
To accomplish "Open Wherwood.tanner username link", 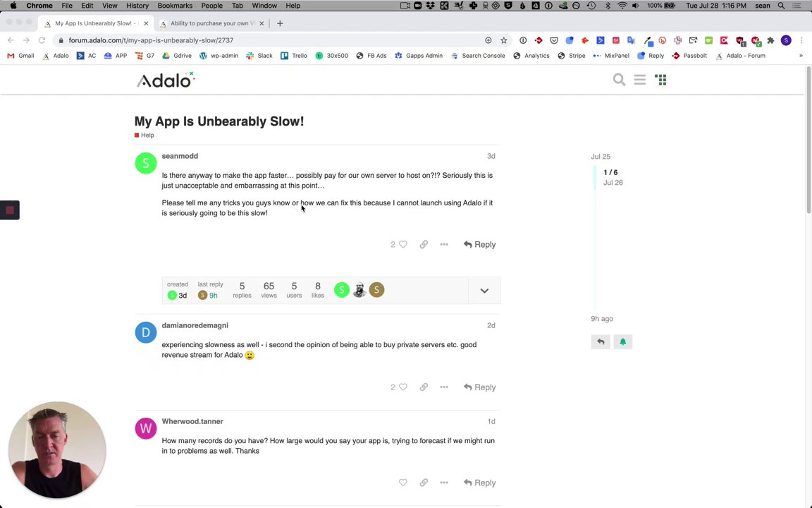I will [192, 421].
